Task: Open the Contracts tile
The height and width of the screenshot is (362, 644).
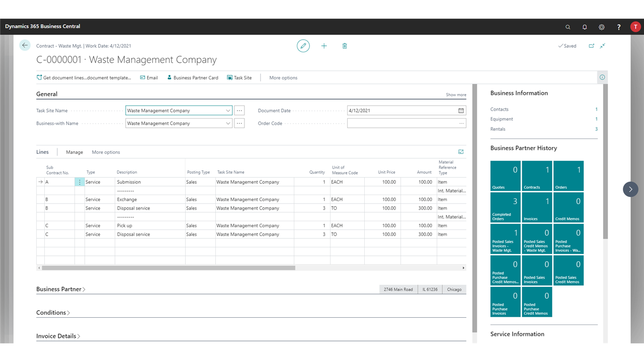Action: [537, 176]
